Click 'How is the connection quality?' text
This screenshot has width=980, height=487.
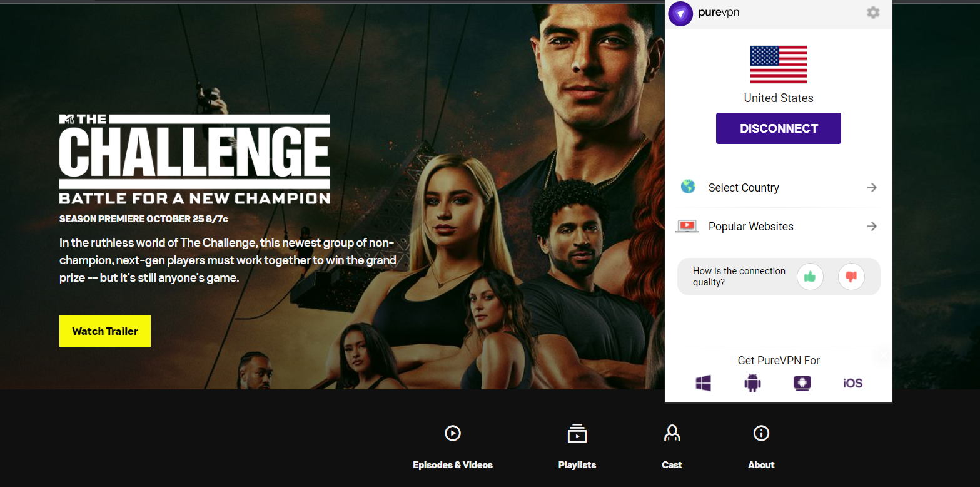pos(739,277)
